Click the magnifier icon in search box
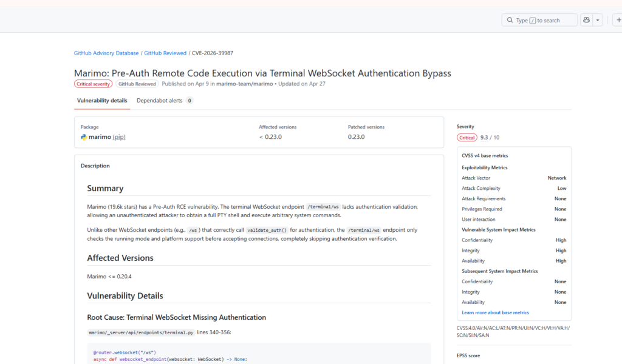This screenshot has height=364, width=622. (510, 20)
